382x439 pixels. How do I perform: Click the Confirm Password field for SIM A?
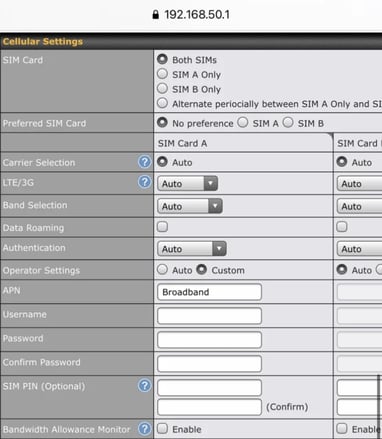[209, 364]
